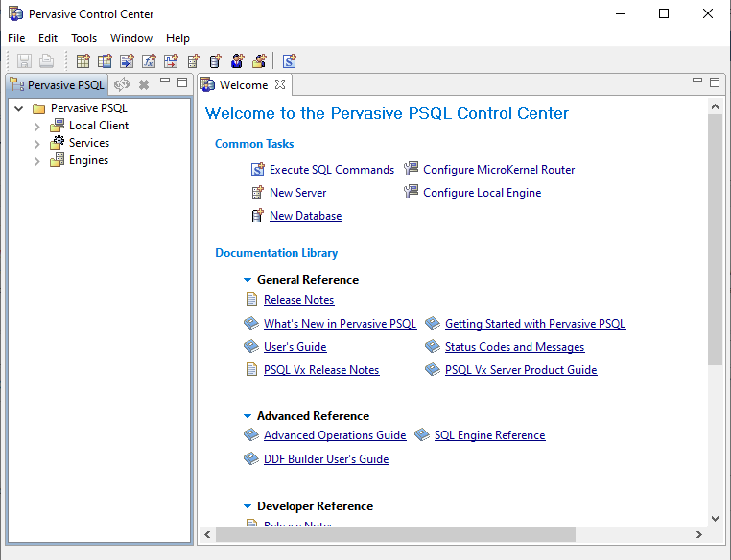Open What's New in Pervasive PSQL link
Screen dimensions: 731x560
(340, 324)
